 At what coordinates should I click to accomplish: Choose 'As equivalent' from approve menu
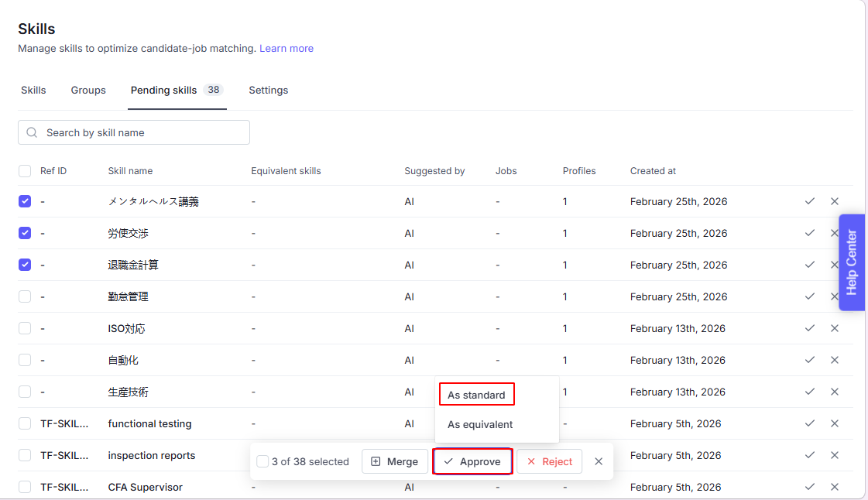coord(480,424)
